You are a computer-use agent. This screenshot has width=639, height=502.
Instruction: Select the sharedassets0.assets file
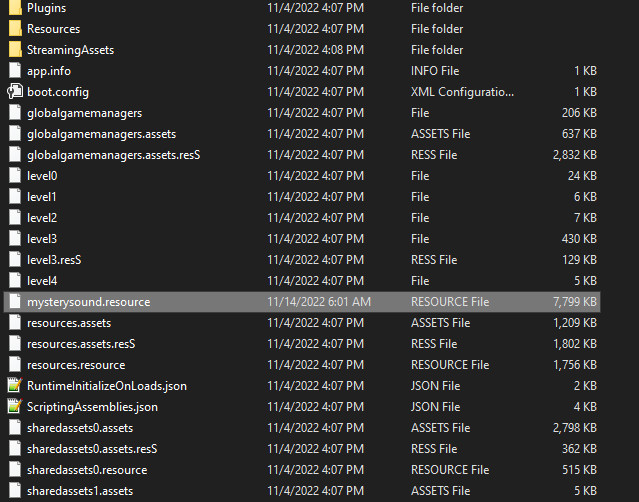[x=80, y=428]
